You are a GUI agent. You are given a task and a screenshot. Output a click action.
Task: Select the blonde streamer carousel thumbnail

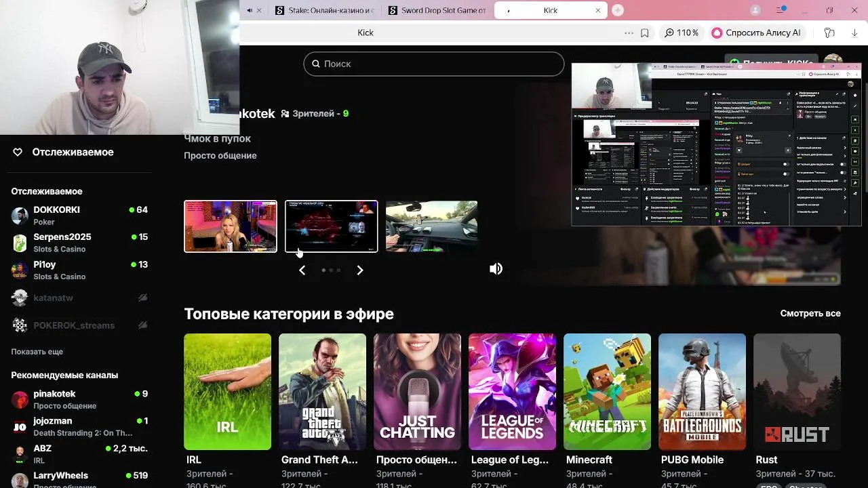pos(231,226)
